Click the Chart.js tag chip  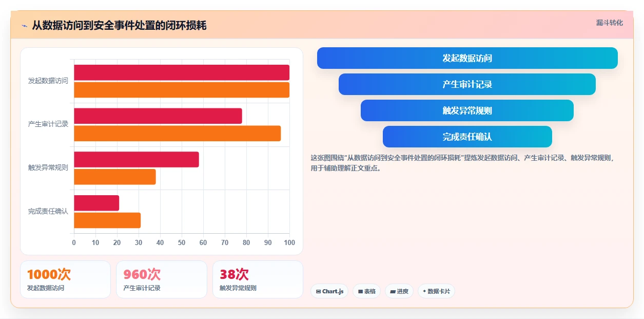tap(329, 291)
